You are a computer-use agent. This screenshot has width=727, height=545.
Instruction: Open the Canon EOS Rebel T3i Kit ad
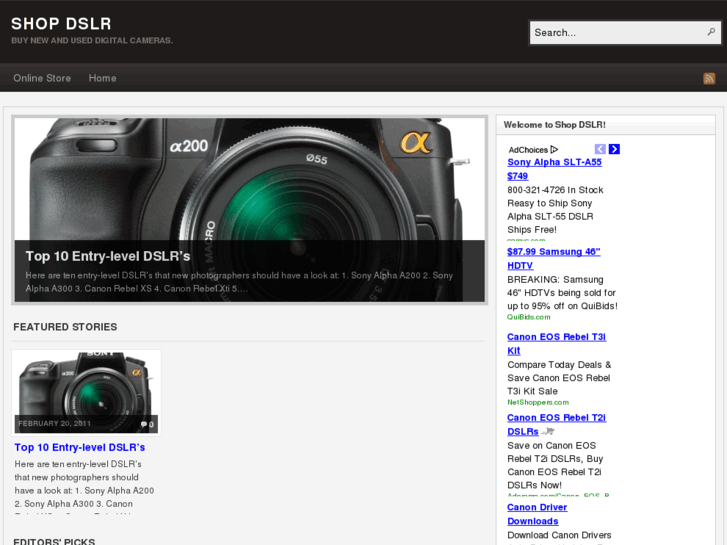click(556, 344)
